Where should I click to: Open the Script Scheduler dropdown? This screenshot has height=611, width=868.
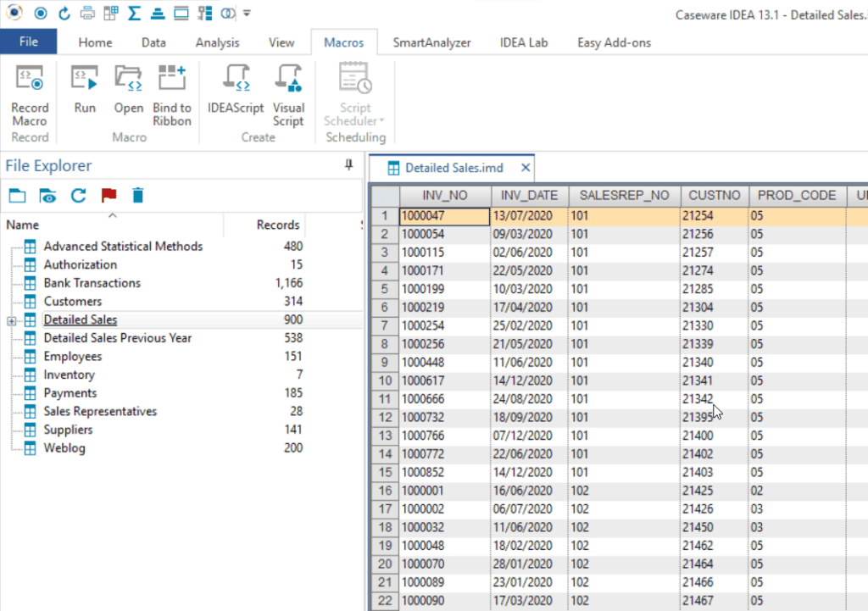355,97
